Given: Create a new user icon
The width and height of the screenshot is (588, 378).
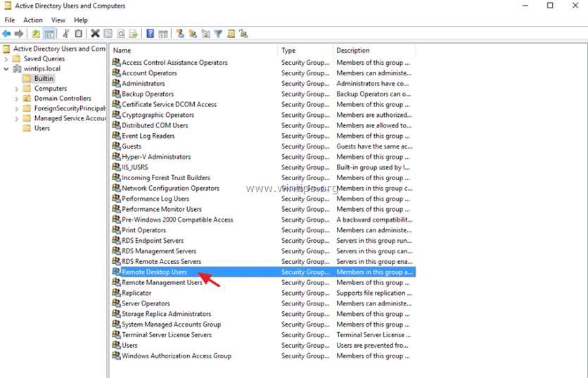Looking at the screenshot, I should pos(180,34).
